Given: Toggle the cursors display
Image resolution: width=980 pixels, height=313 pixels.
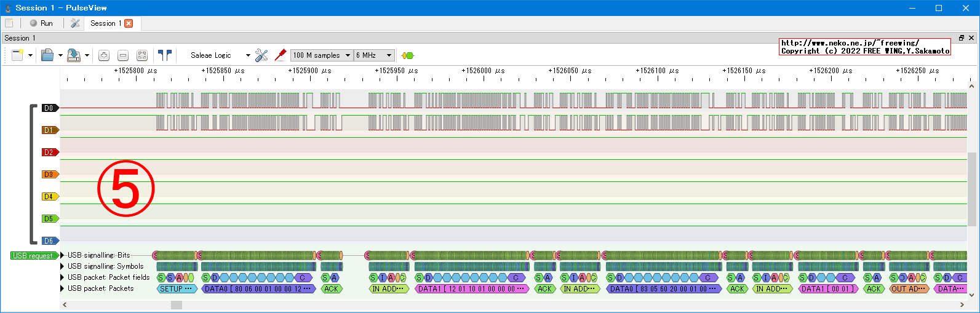Looking at the screenshot, I should point(164,55).
